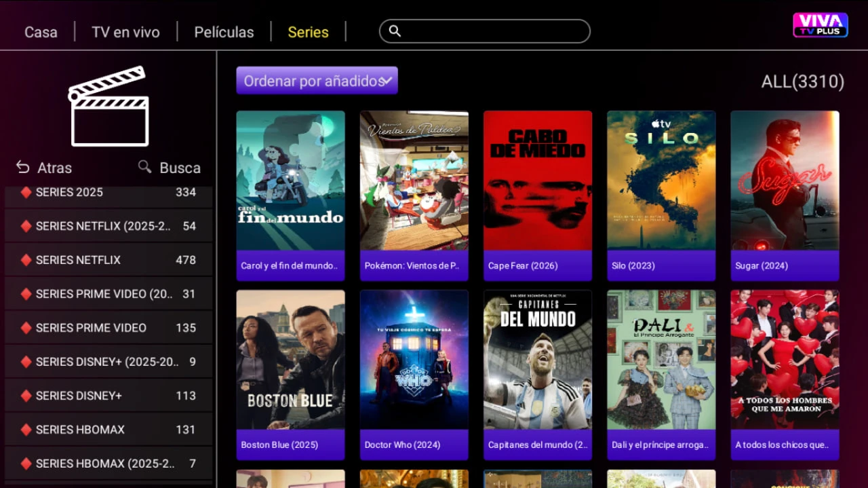Open the Sugar series poster

tap(785, 181)
